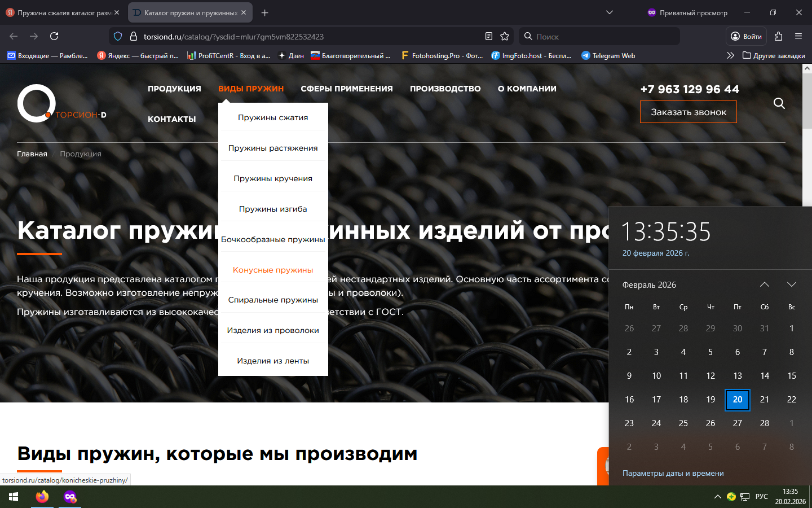Show hidden system tray icons
812x508 pixels.
point(717,497)
